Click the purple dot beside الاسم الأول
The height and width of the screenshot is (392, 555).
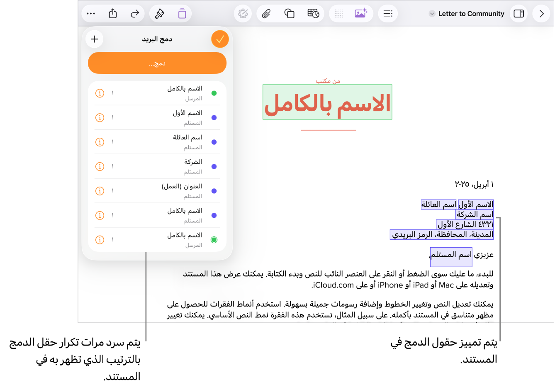point(214,118)
